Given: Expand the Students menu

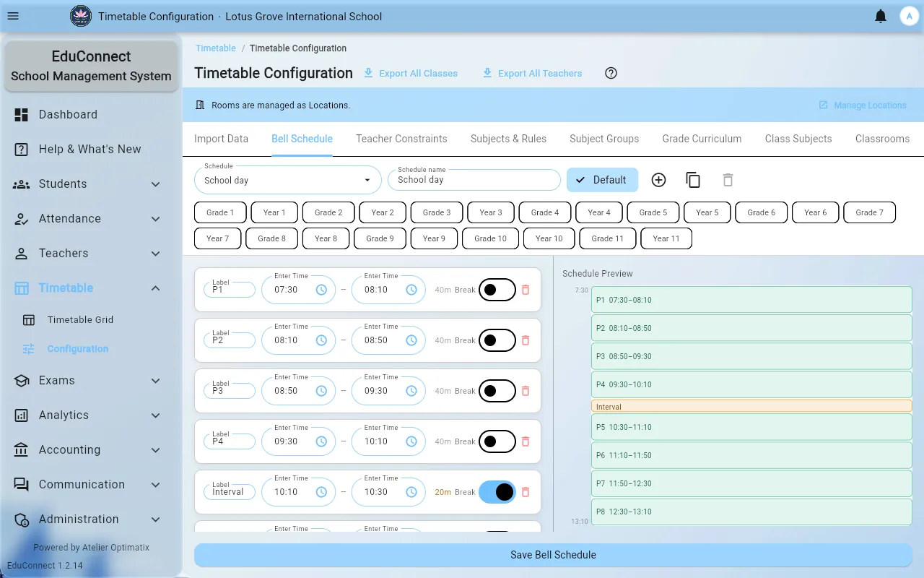Looking at the screenshot, I should coord(91,184).
